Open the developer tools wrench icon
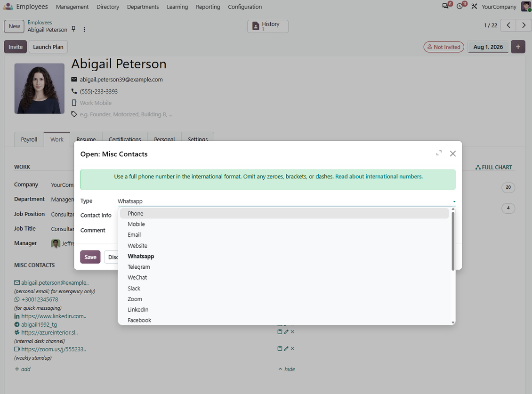Image resolution: width=532 pixels, height=394 pixels. (x=474, y=6)
